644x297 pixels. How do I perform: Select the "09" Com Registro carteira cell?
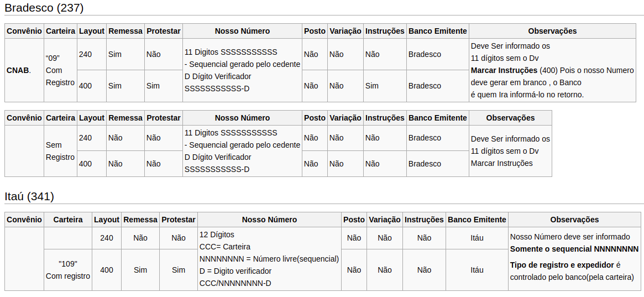click(60, 70)
